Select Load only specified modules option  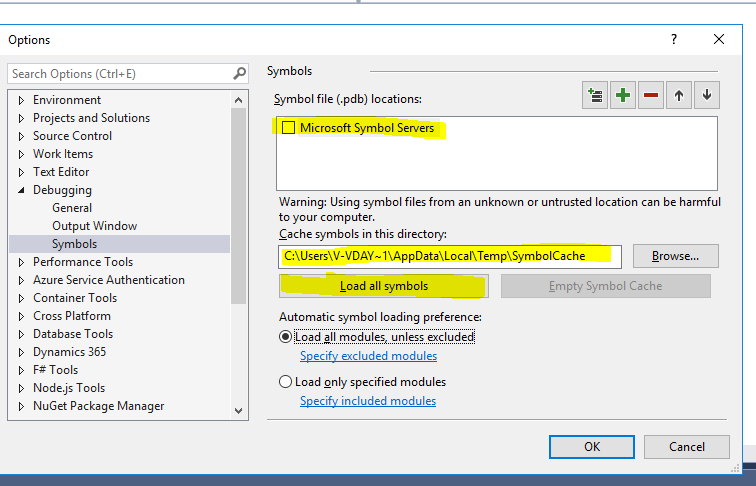tap(285, 382)
